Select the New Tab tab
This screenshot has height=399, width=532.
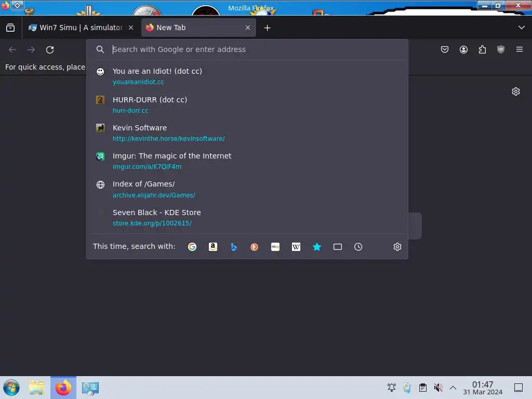click(198, 28)
